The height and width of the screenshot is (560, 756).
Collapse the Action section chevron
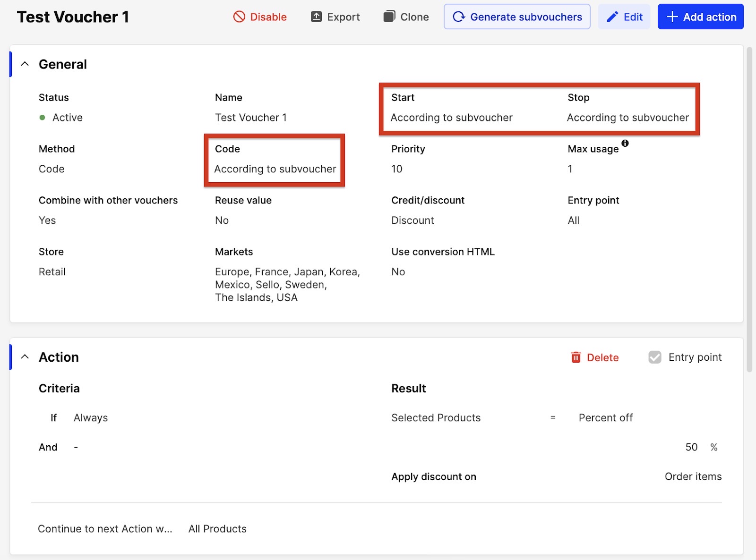(25, 357)
